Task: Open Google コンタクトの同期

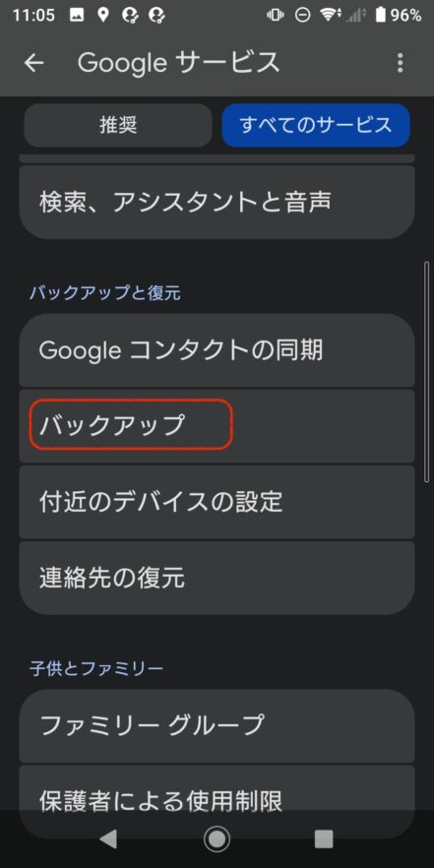Action: (217, 350)
